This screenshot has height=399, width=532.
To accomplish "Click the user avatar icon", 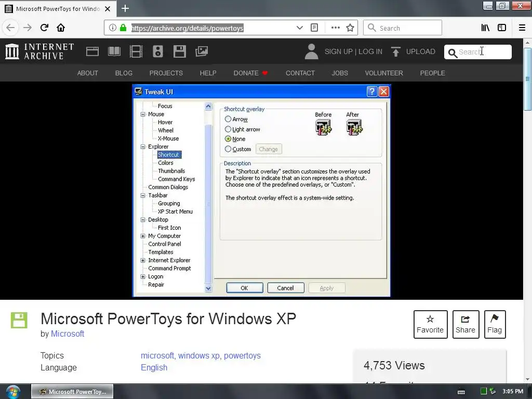I will pos(312,51).
